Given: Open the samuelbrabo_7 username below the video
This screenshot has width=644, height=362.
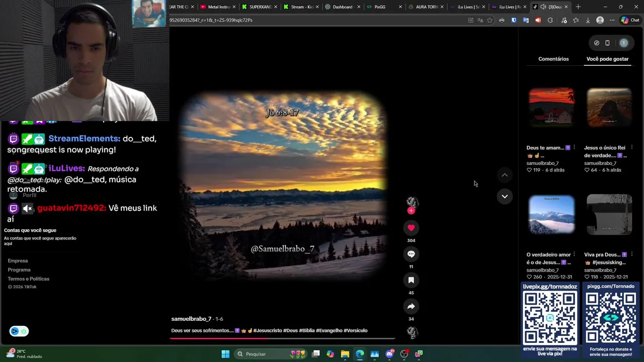Looking at the screenshot, I should pyautogui.click(x=191, y=319).
